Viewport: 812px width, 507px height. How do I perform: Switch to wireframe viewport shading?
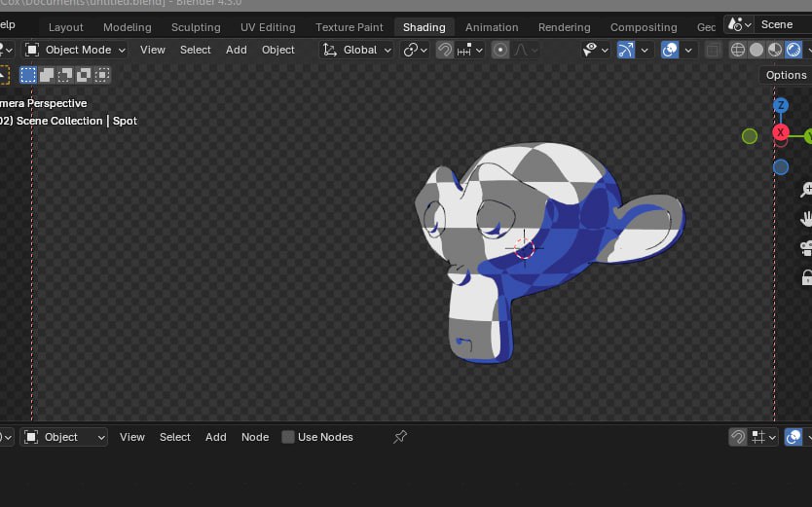pyautogui.click(x=738, y=50)
